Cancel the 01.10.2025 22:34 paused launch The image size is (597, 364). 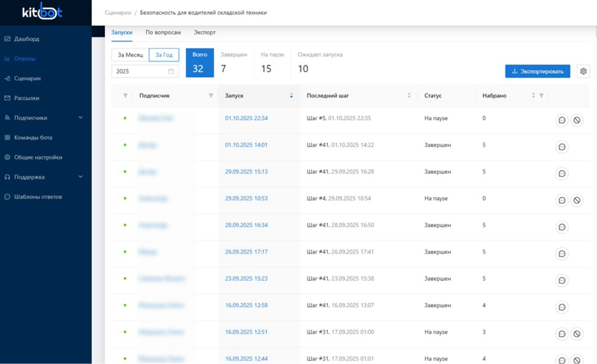tap(576, 120)
